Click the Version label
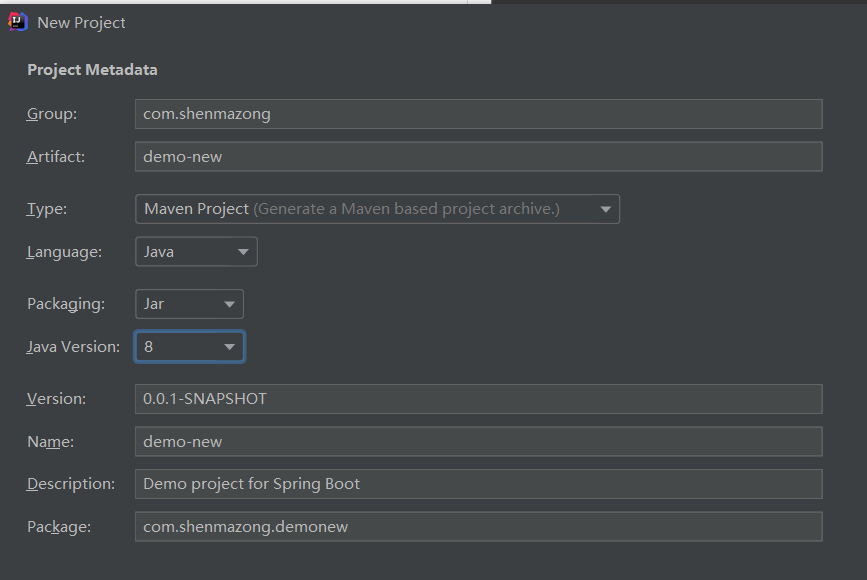The width and height of the screenshot is (867, 580). point(56,399)
